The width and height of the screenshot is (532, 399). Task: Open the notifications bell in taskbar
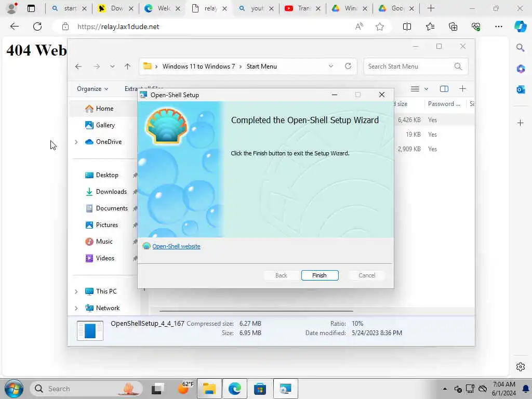pyautogui.click(x=526, y=389)
